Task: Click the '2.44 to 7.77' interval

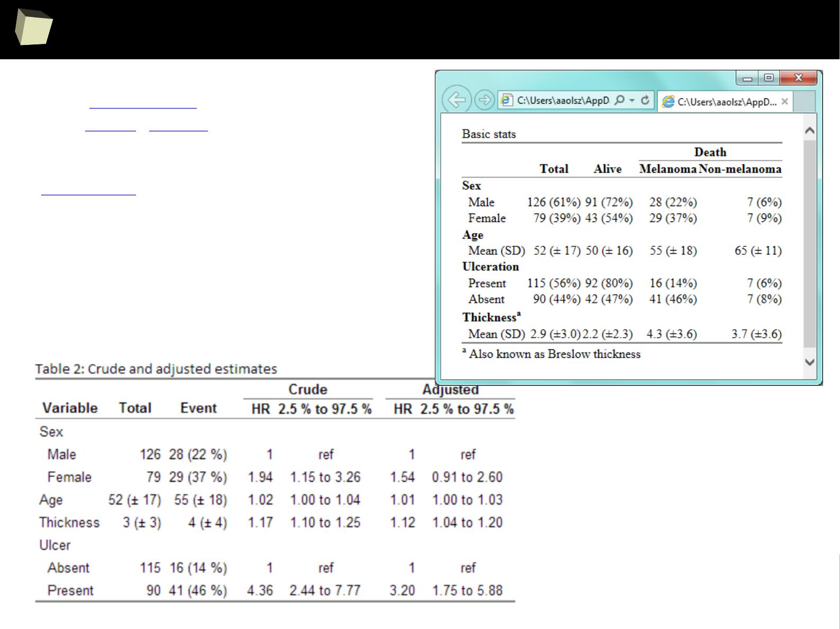Action: pos(325,590)
